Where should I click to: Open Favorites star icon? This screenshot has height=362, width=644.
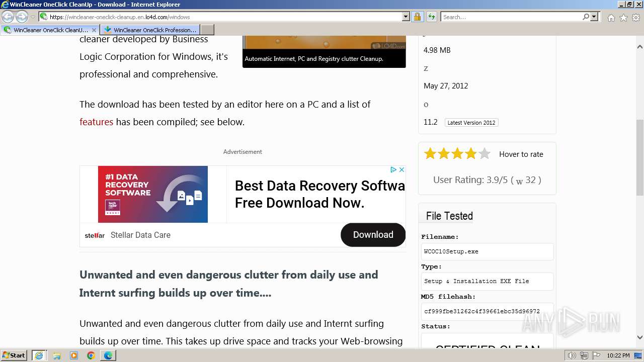(623, 18)
